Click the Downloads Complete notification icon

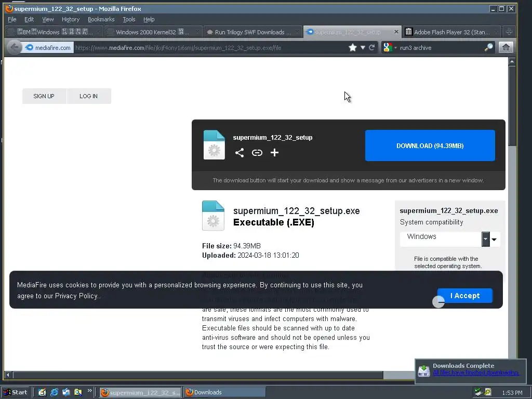424,370
